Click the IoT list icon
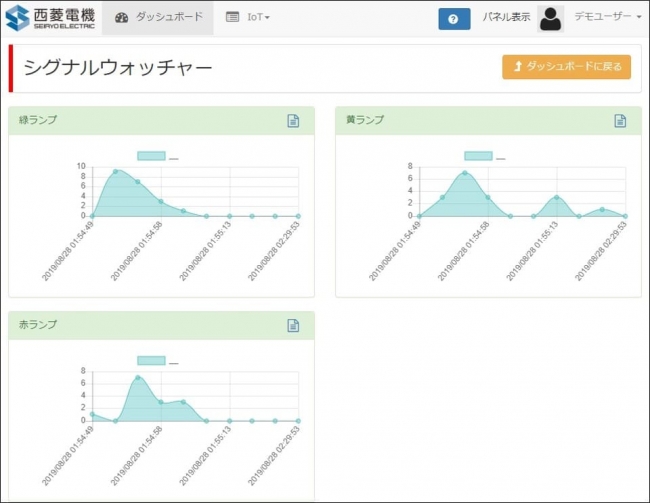Screen dimensions: 650x503 (x=232, y=17)
